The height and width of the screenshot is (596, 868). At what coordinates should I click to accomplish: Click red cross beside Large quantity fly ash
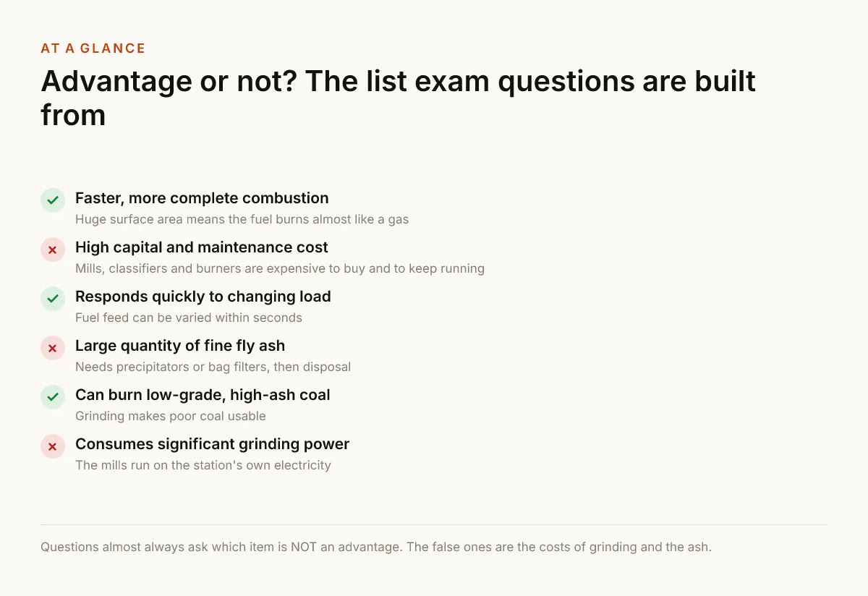[53, 348]
